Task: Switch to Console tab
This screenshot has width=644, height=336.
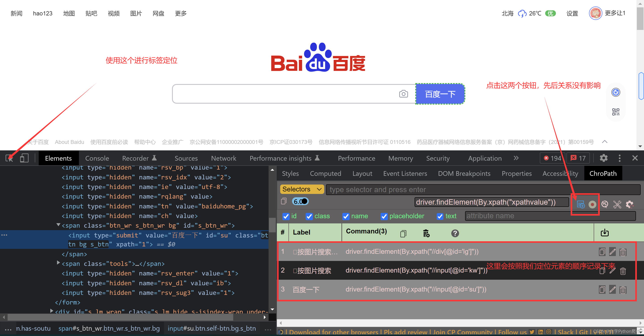Action: (97, 158)
